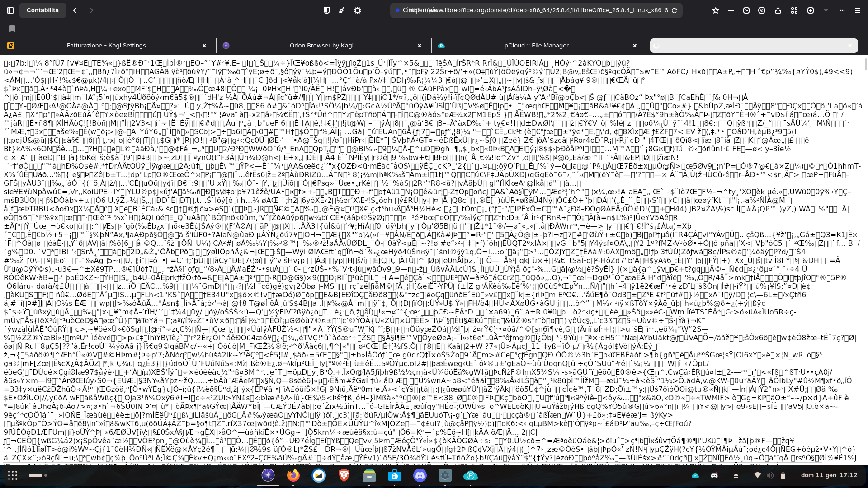Image resolution: width=868 pixels, height=488 pixels.
Task: Open the site settings gear icon
Action: (358, 10)
